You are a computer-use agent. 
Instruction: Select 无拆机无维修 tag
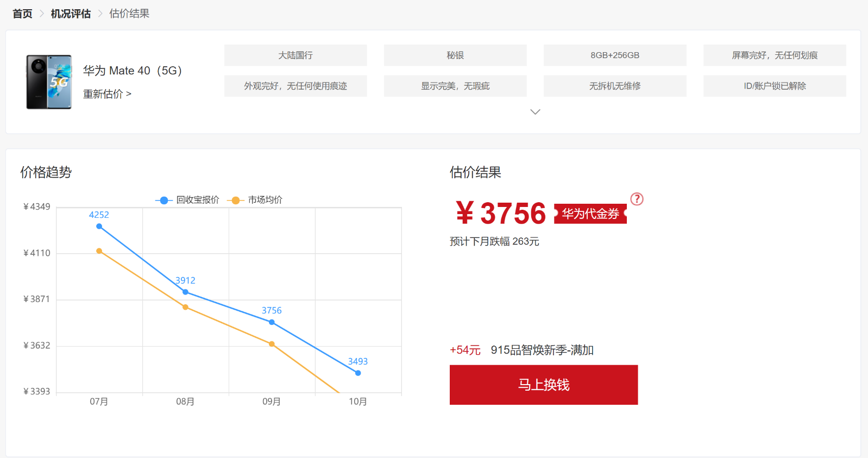(x=615, y=86)
